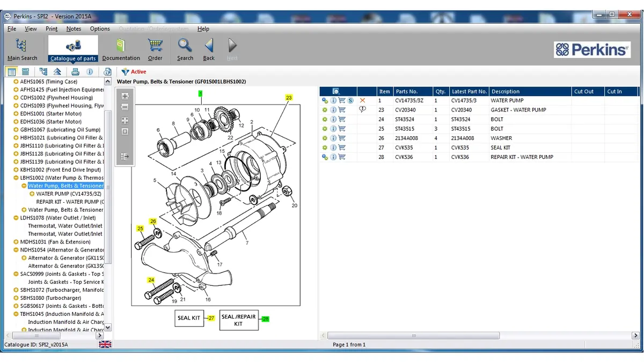The width and height of the screenshot is (644, 362).
Task: Zoom in on the diagram with plus
Action: pyautogui.click(x=125, y=96)
